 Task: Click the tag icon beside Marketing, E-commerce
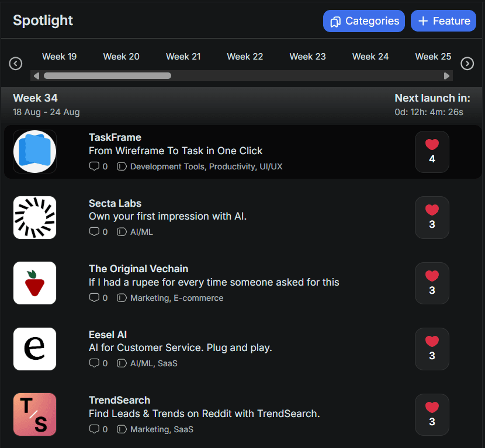pos(122,298)
